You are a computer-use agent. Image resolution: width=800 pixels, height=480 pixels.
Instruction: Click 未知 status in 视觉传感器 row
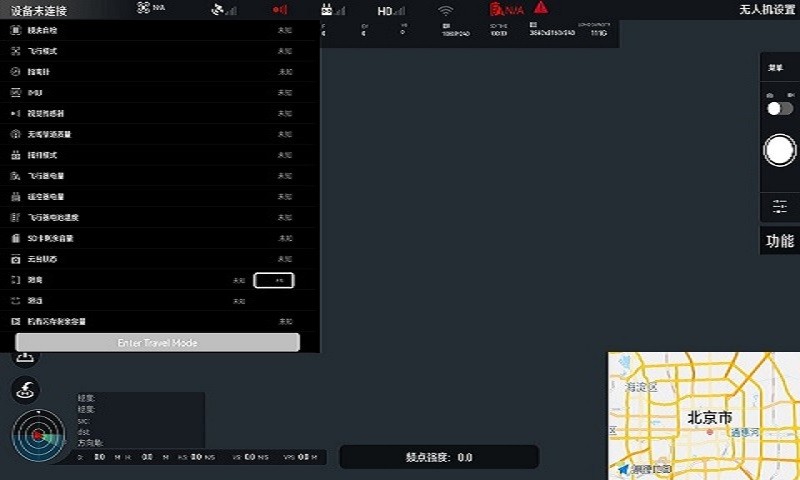coord(285,113)
